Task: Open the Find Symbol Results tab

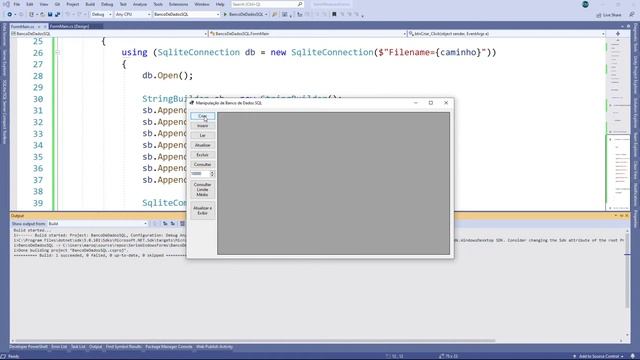Action: click(124, 347)
